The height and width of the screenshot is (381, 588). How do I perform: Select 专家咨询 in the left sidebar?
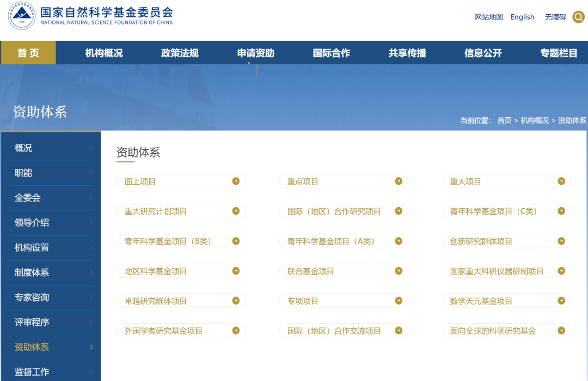pyautogui.click(x=32, y=297)
